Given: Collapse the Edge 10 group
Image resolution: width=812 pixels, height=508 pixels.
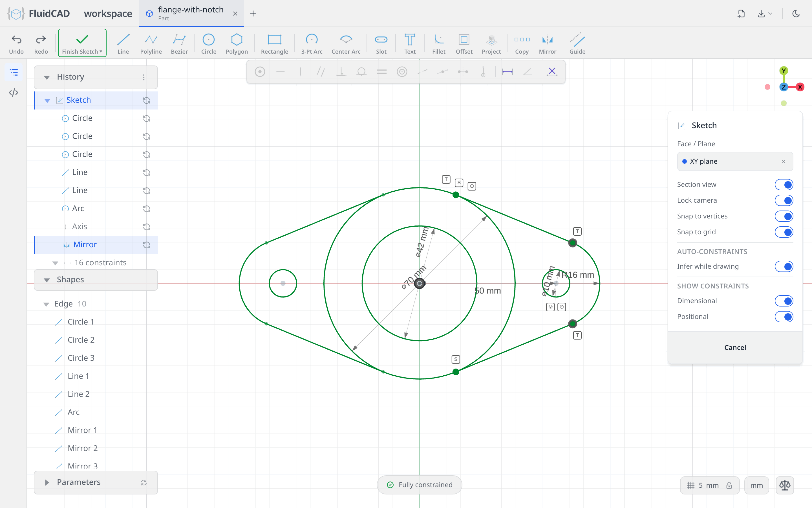Looking at the screenshot, I should 46,304.
